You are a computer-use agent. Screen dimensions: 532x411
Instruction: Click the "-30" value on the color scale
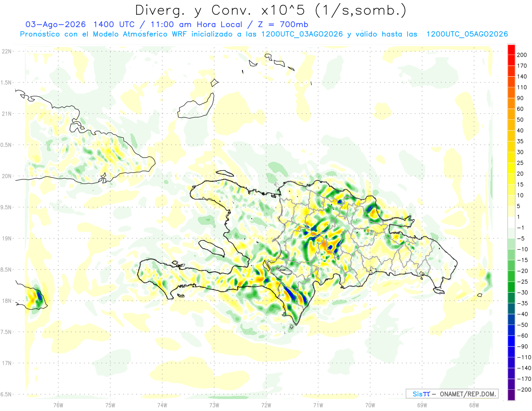point(523,292)
